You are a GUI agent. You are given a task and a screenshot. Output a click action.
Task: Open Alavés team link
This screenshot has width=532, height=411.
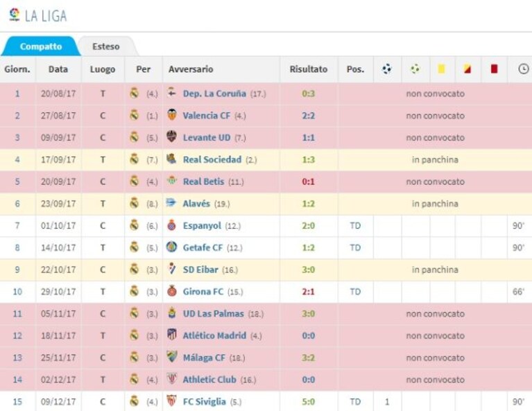coord(196,204)
